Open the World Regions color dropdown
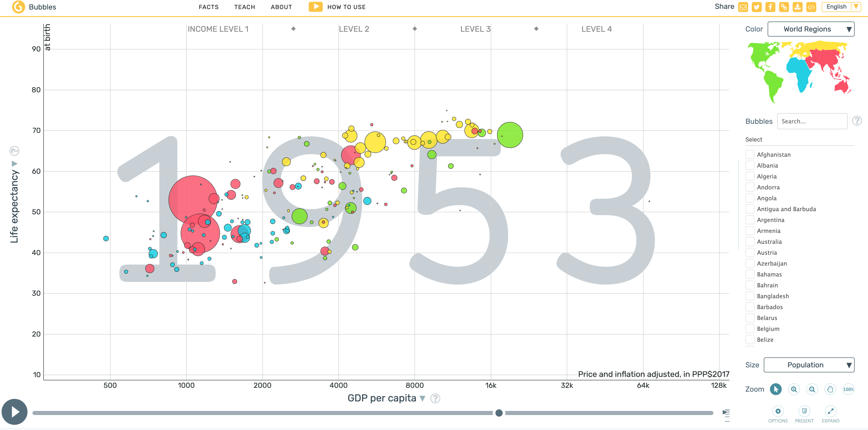This screenshot has height=430, width=868. [810, 29]
